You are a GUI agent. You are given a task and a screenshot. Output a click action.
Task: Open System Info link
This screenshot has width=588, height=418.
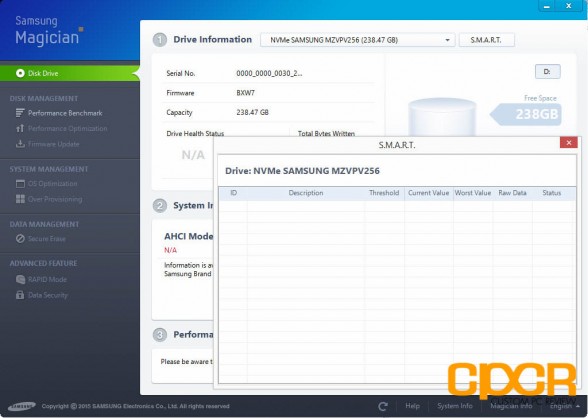point(455,406)
